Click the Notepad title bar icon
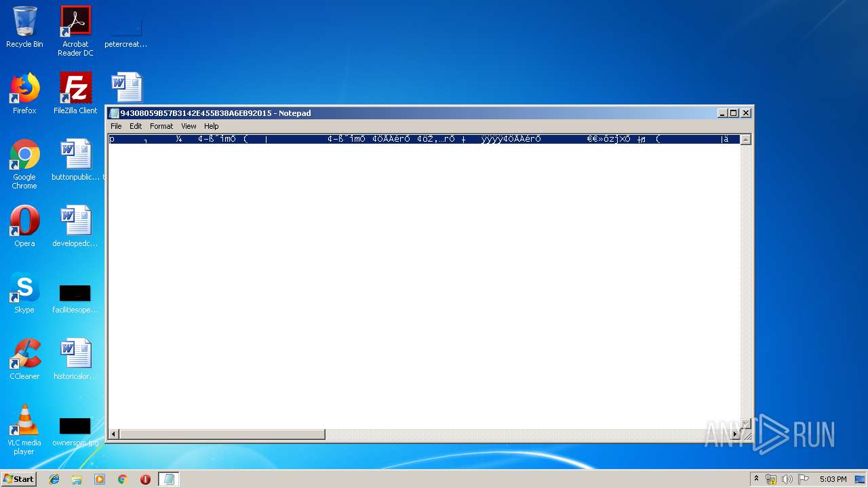 coord(114,113)
